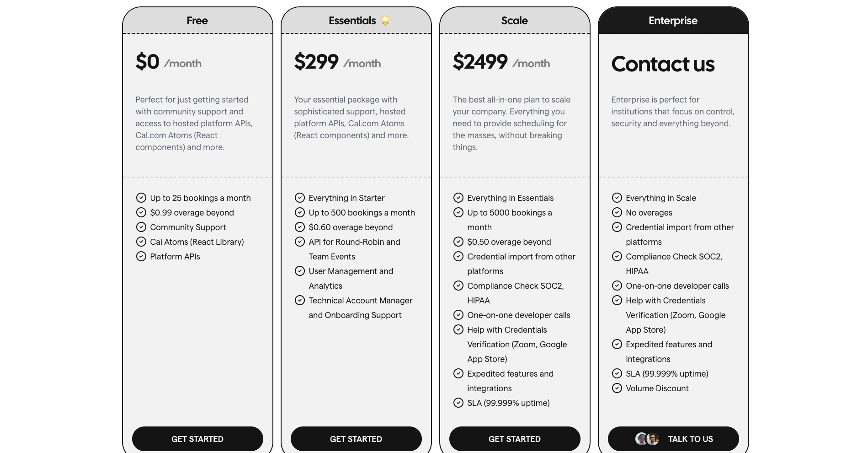Click check icon beside No overages

617,212
